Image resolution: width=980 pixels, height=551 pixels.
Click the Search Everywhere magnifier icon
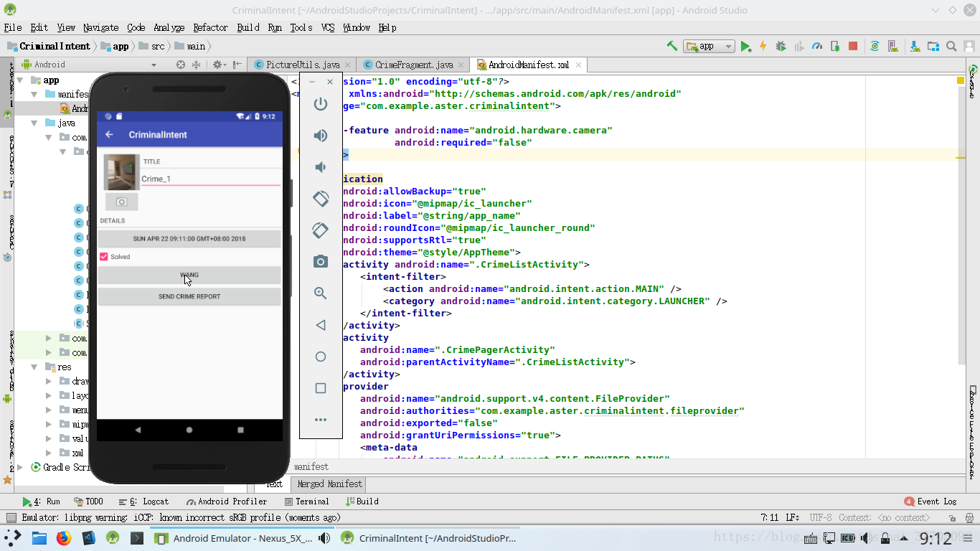coord(951,46)
